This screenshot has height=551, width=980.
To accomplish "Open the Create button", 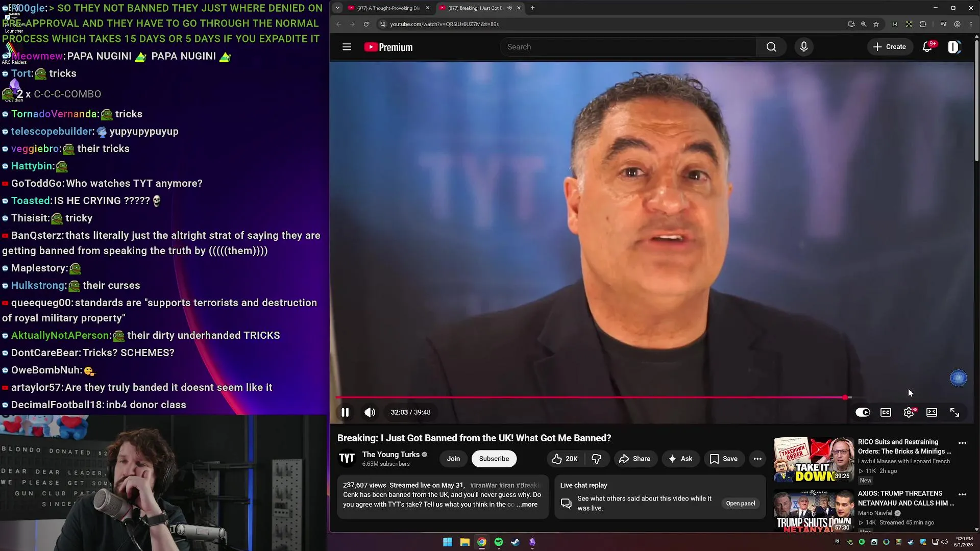I will 890,47.
